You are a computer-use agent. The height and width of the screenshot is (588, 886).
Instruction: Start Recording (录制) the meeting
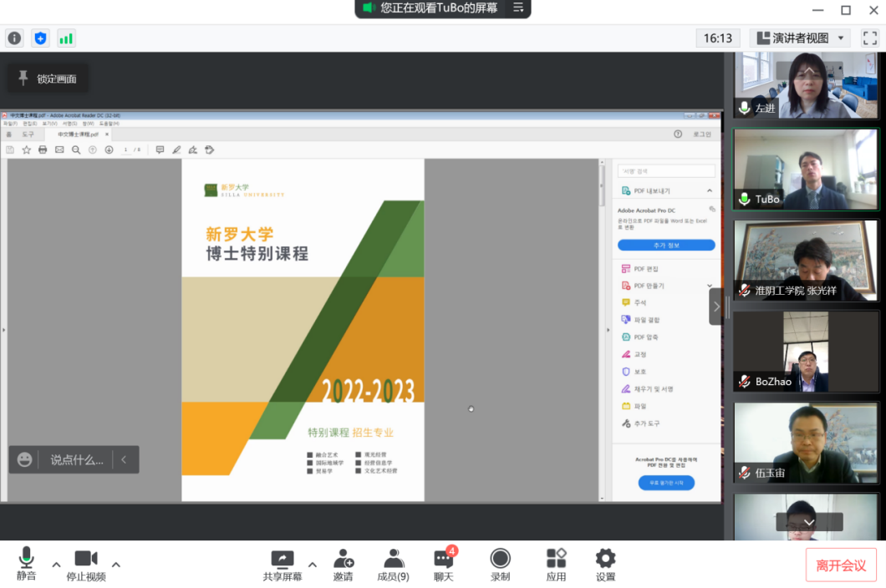(500, 565)
